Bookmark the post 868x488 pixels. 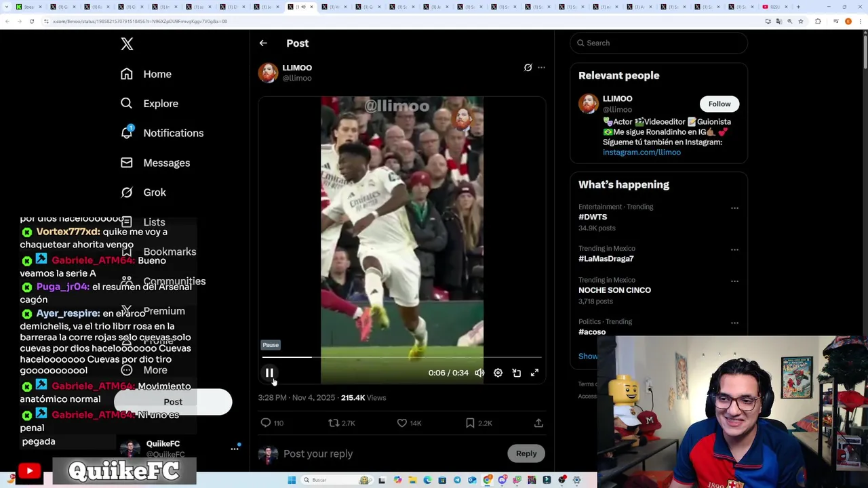(470, 423)
